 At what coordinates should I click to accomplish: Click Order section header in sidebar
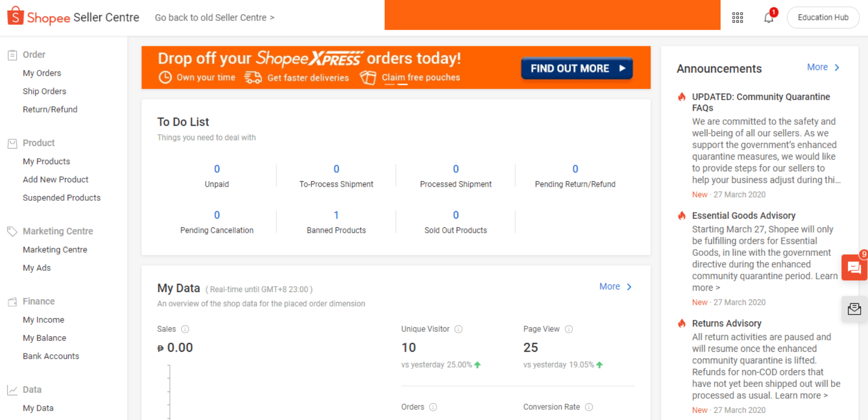coord(34,55)
